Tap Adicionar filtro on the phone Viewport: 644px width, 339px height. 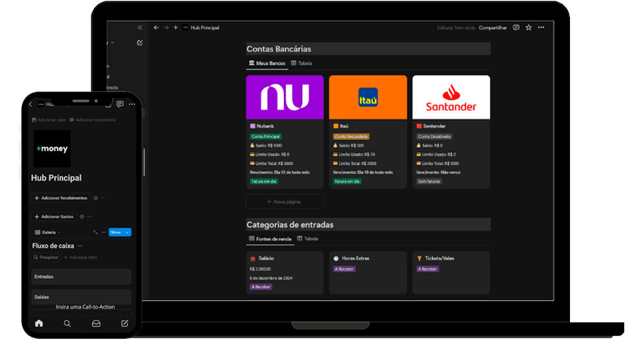(x=80, y=258)
